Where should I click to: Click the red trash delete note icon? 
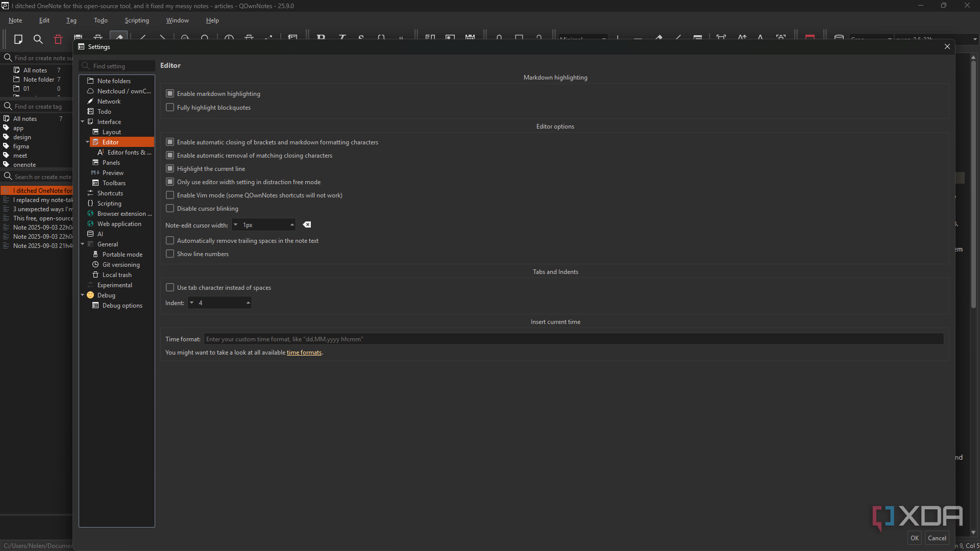coord(58,39)
